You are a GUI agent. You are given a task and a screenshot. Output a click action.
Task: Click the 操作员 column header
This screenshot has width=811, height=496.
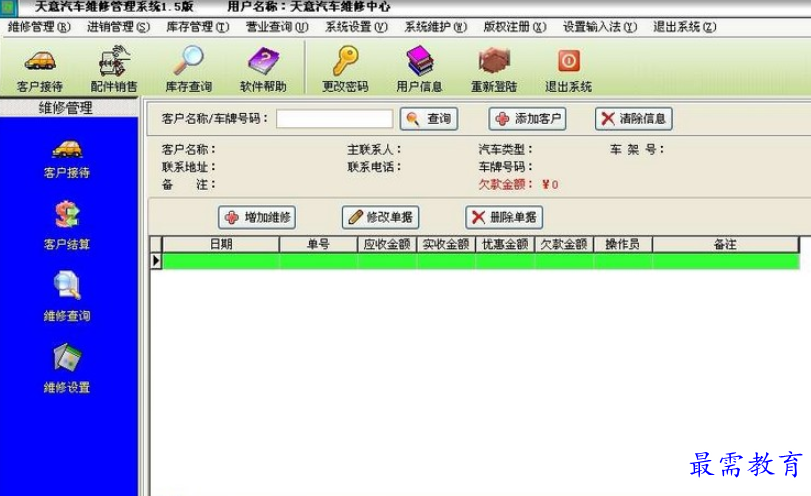tap(623, 245)
